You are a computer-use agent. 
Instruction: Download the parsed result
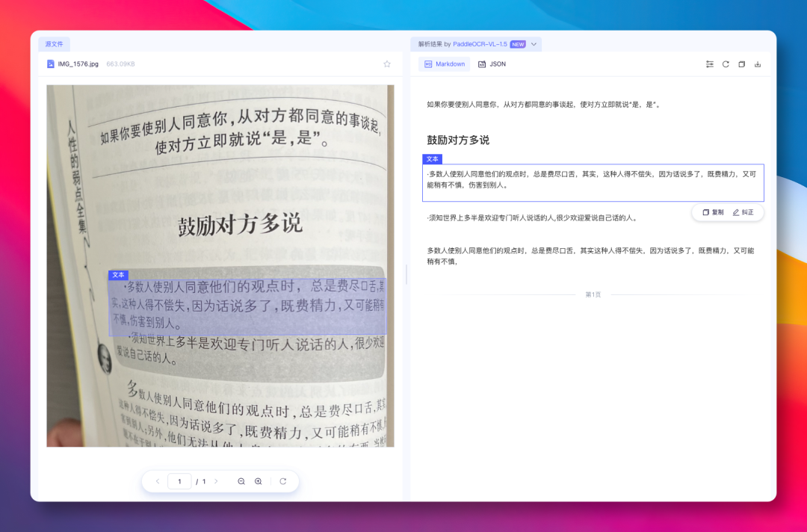[758, 64]
